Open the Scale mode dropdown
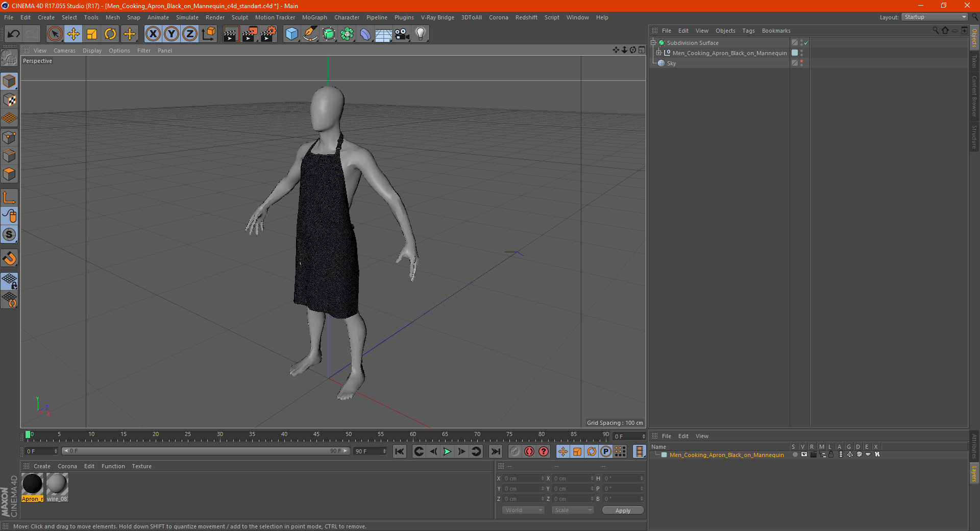The height and width of the screenshot is (531, 980). [x=572, y=510]
